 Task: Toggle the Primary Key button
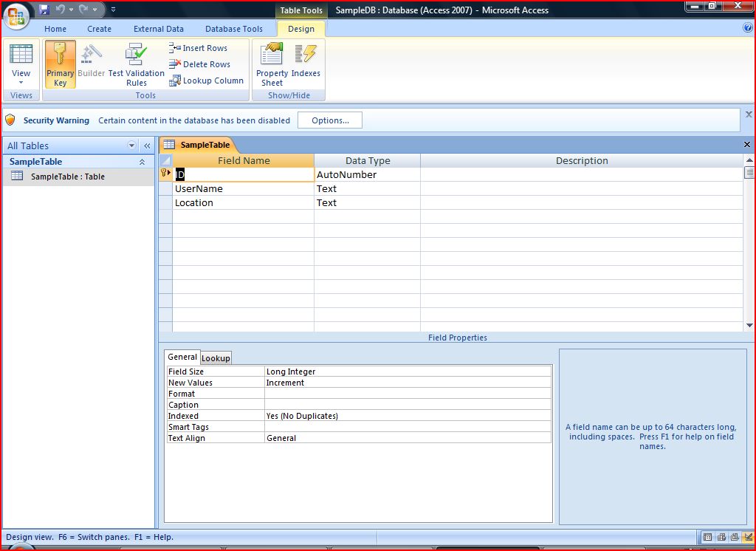tap(61, 64)
